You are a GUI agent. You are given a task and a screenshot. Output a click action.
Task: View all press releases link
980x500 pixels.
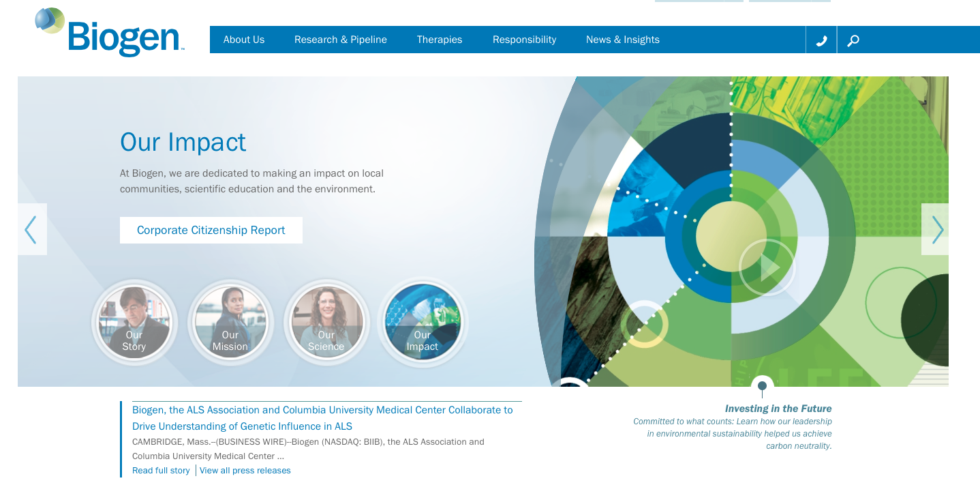tap(245, 471)
